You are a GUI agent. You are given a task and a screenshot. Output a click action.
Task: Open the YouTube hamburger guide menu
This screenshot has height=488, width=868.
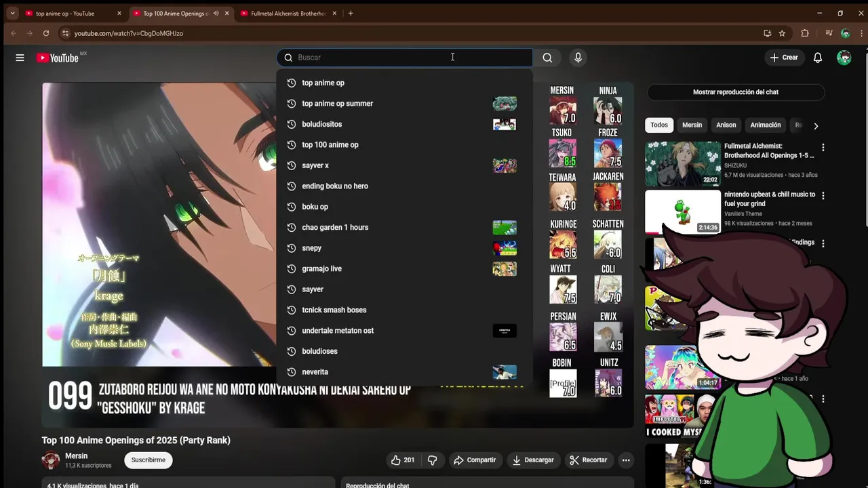pos(20,58)
